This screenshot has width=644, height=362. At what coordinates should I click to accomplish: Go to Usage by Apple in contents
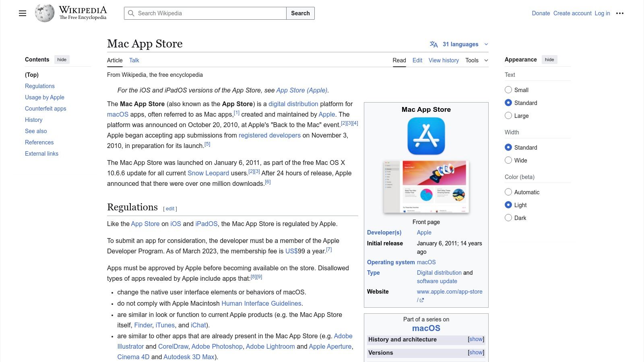tap(45, 97)
